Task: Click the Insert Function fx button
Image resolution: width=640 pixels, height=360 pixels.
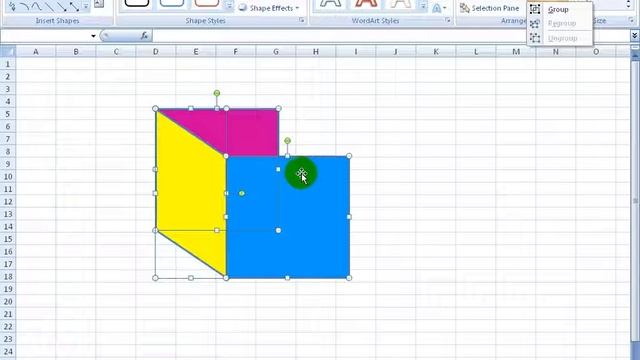Action: pos(144,36)
